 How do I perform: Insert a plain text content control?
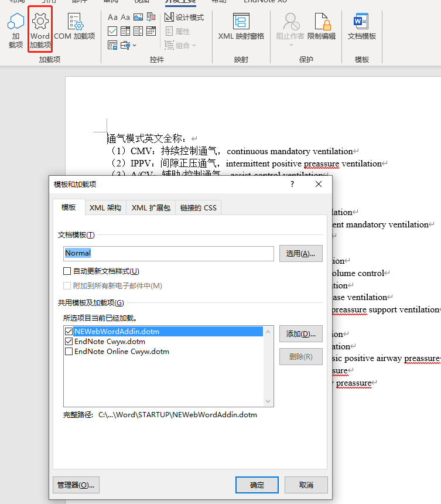125,17
